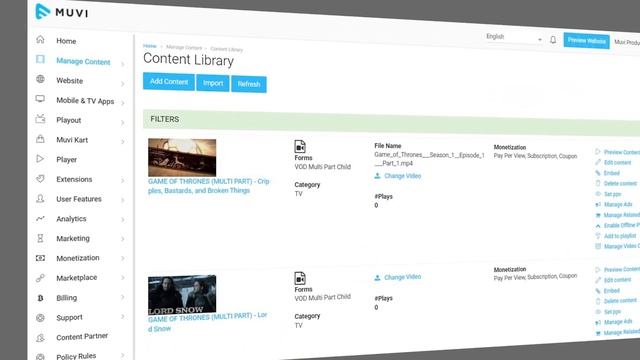The image size is (640, 360).
Task: Click upload icon beside first Change Video
Action: click(x=377, y=176)
